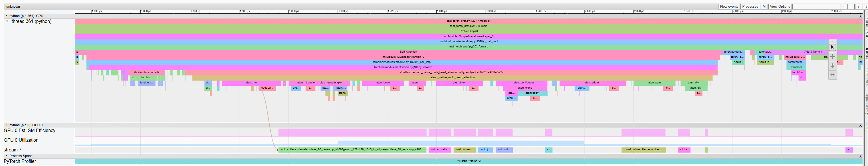This screenshot has width=868, height=166.
Task: Close the python pid 361 CPU process track
Action: (x=860, y=16)
